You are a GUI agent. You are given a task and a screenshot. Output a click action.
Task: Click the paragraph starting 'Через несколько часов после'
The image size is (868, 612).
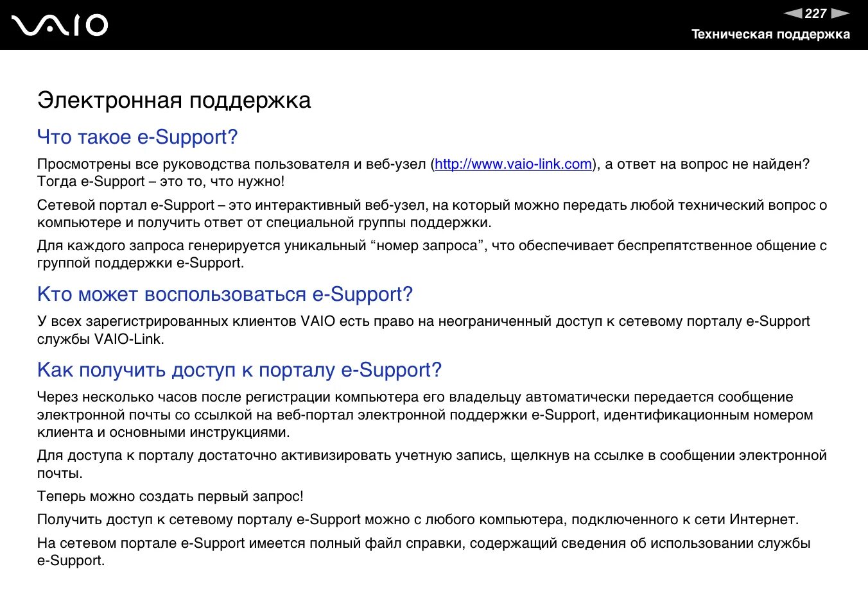[425, 414]
